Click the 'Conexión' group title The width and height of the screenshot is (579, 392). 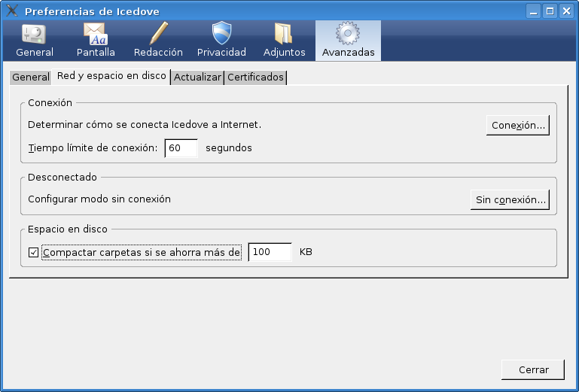(x=50, y=102)
